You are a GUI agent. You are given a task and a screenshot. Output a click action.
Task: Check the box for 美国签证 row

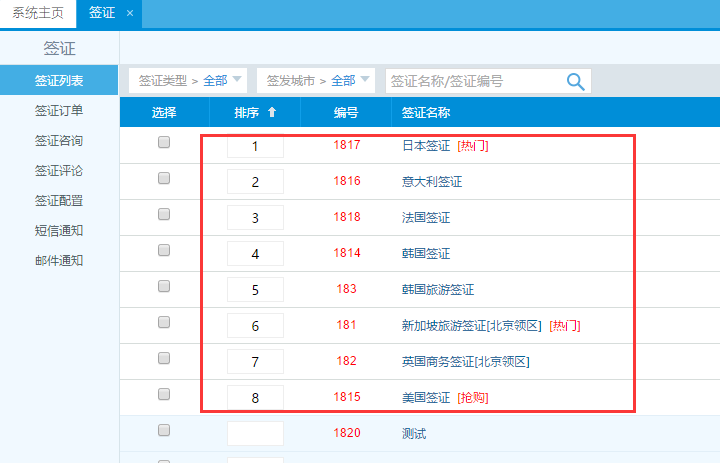(164, 396)
